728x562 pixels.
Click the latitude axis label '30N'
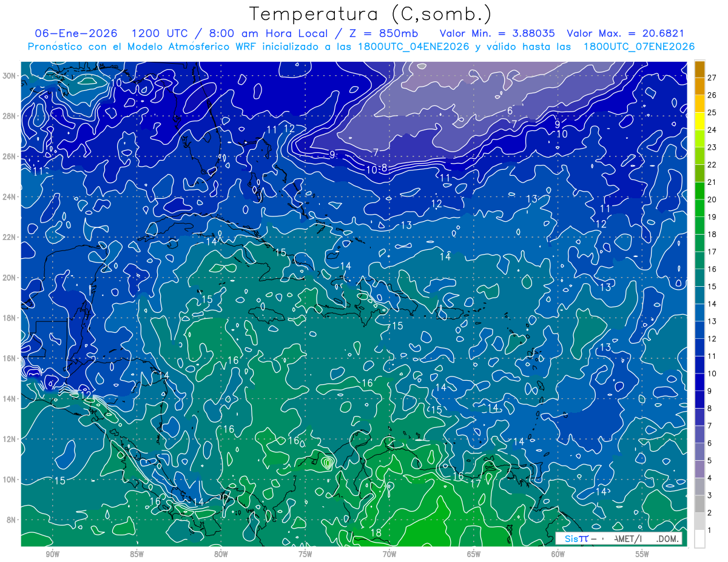point(9,76)
